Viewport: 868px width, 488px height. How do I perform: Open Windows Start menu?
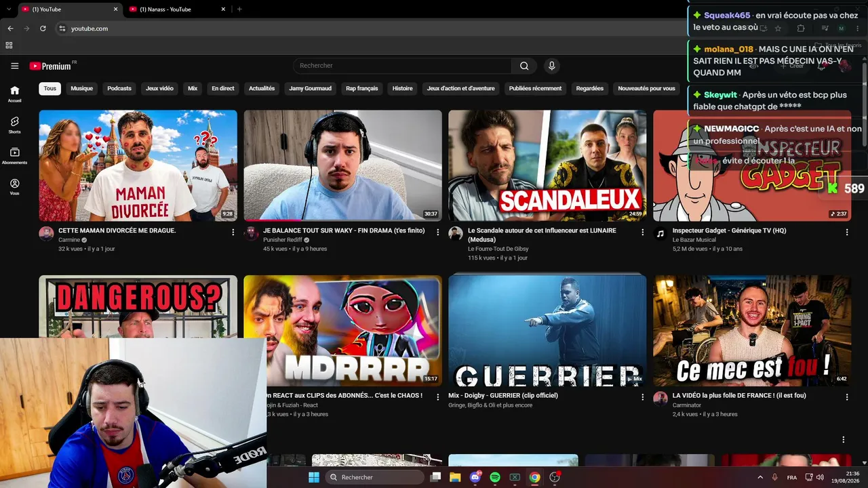(313, 477)
